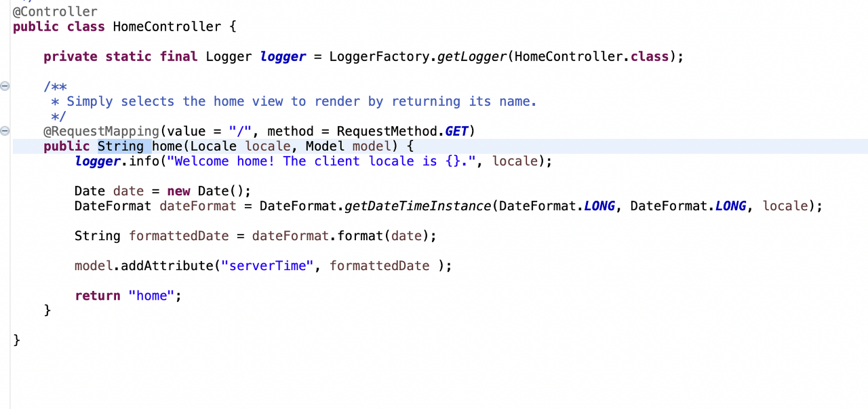Viewport: 868px width, 409px height.
Task: Click the @Controller annotation
Action: coord(55,12)
